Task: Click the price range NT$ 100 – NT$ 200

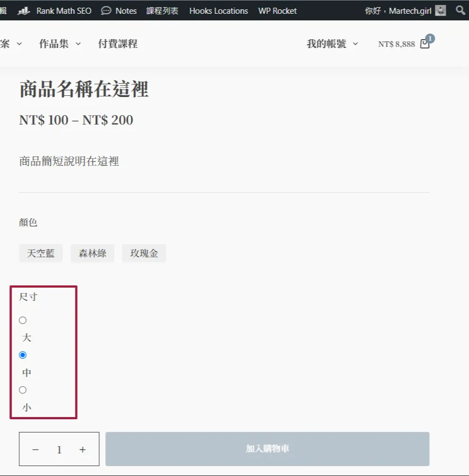Action: [x=76, y=120]
